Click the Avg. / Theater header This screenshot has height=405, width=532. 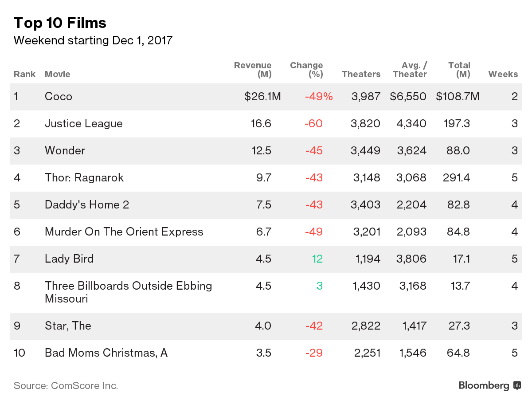410,70
